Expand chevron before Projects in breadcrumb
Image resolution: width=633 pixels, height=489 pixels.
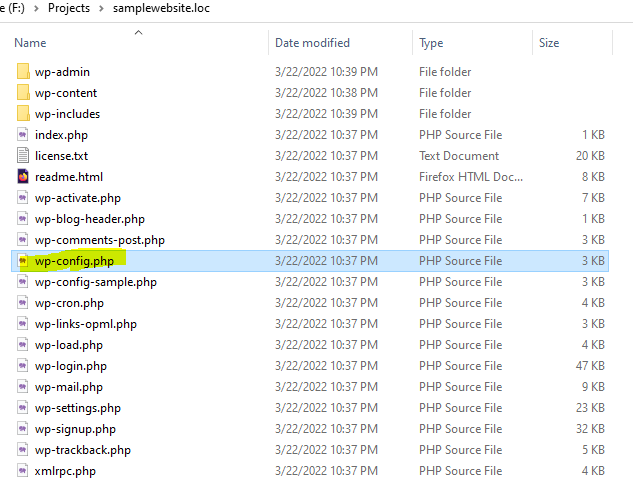coord(36,8)
